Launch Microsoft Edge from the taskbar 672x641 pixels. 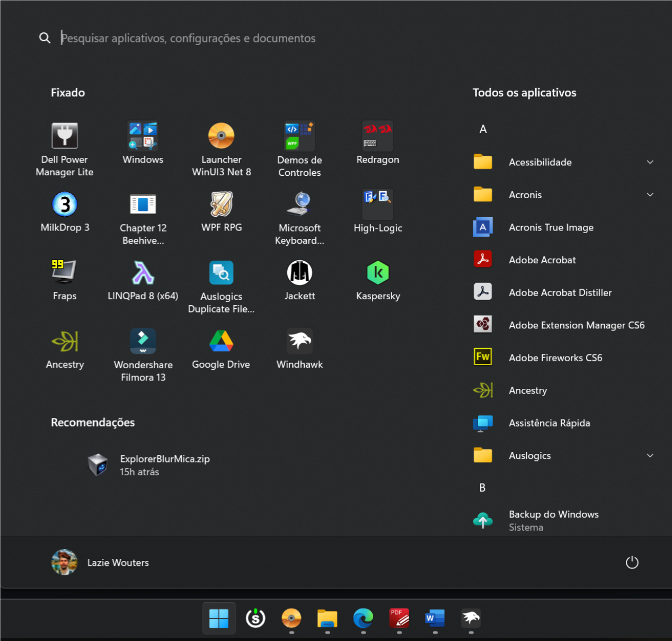pyautogui.click(x=363, y=620)
